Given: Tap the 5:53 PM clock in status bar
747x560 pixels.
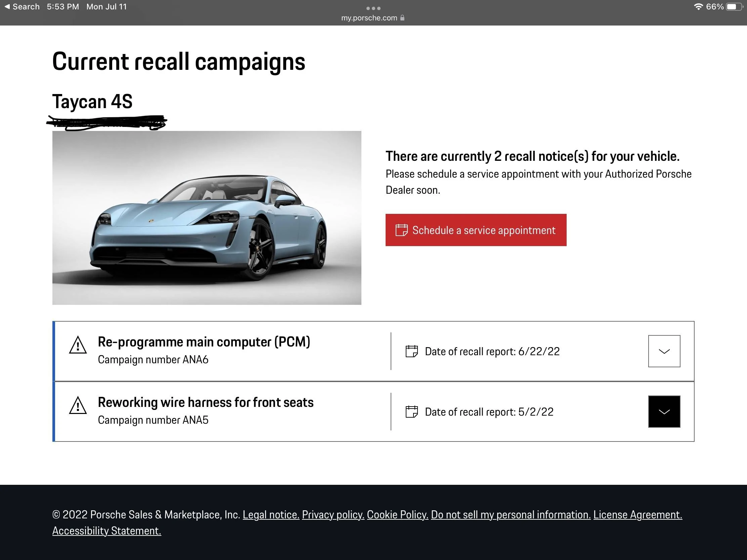Looking at the screenshot, I should click(x=63, y=7).
